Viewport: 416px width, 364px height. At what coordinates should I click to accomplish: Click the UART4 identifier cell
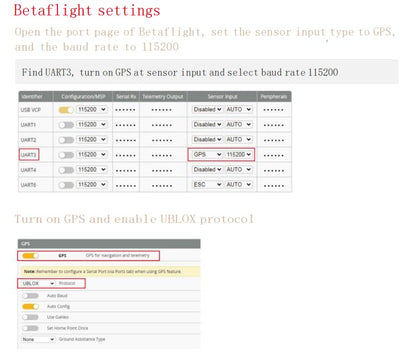[x=36, y=170]
